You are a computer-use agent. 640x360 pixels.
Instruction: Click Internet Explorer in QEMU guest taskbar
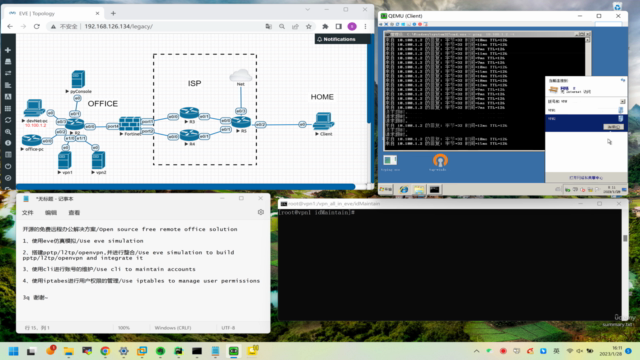[x=403, y=189]
